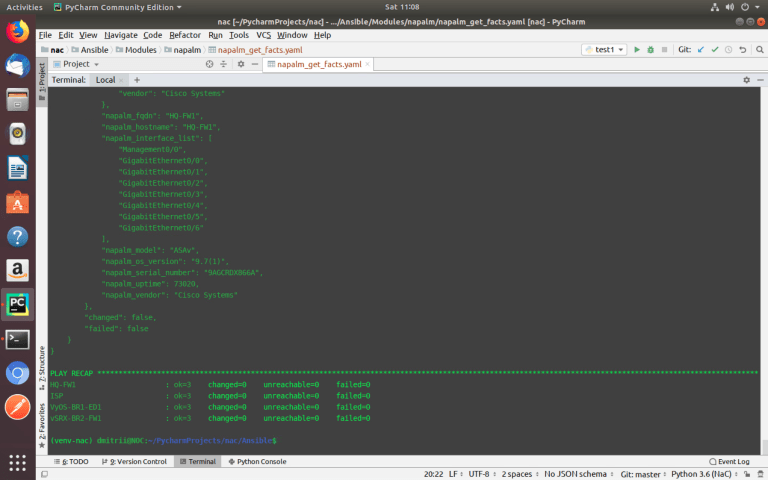Open the Refactor menu
768x480 pixels.
pyautogui.click(x=184, y=35)
